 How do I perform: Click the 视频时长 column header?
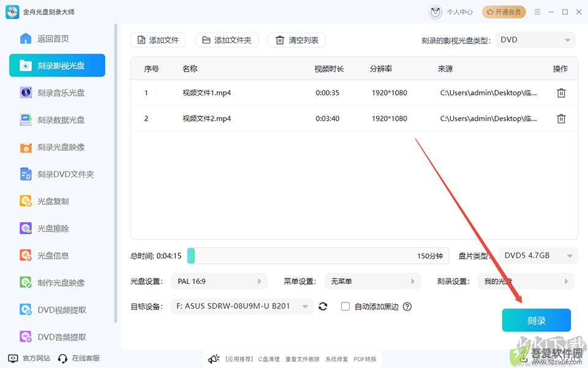tap(329, 69)
